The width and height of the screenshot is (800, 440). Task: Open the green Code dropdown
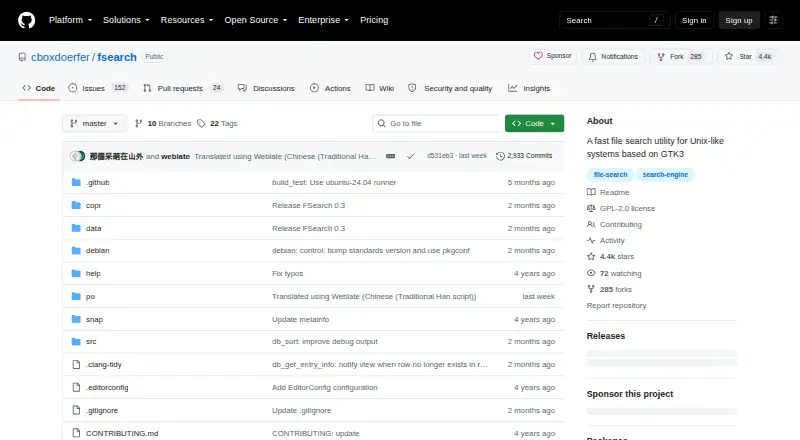click(534, 124)
